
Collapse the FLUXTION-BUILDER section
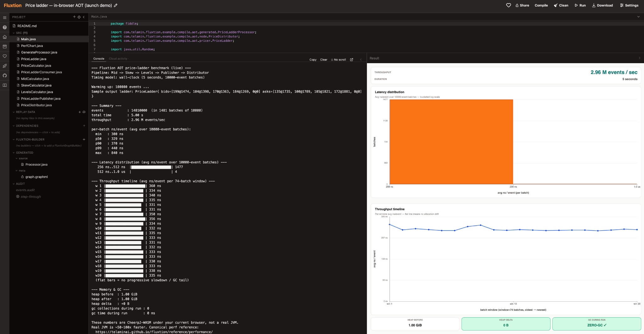[x=14, y=140]
